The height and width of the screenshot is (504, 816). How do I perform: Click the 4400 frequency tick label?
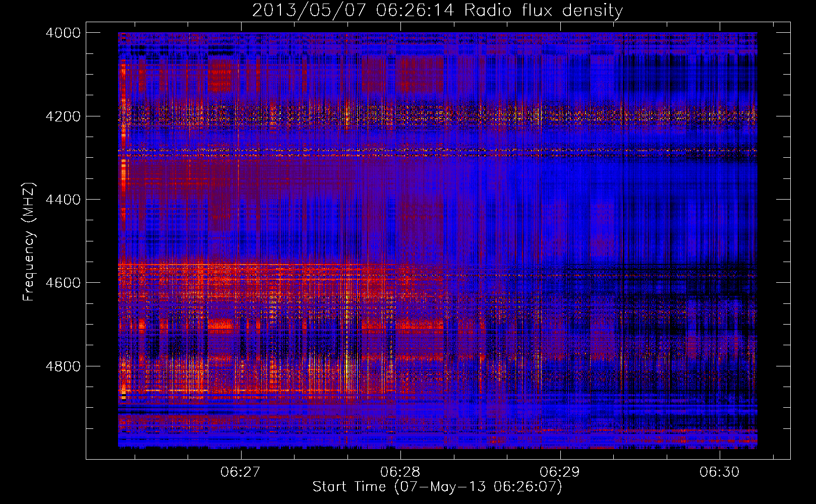coord(63,200)
